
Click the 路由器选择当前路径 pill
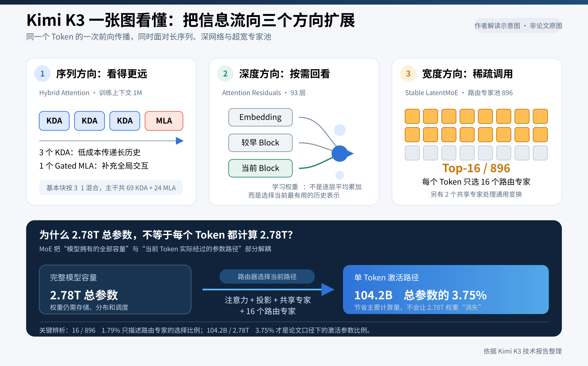point(267,277)
